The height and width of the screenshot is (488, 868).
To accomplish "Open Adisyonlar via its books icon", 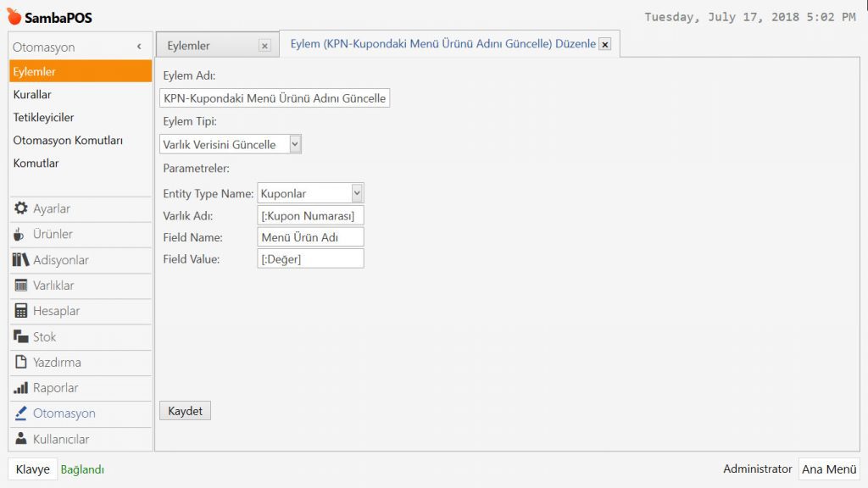I will (x=21, y=260).
